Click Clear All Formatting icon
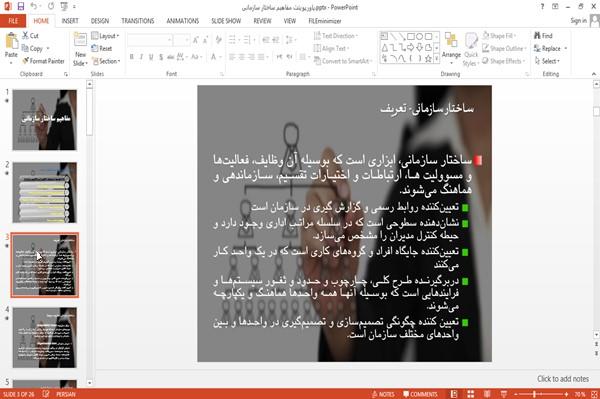The height and width of the screenshot is (399, 600). (219, 40)
